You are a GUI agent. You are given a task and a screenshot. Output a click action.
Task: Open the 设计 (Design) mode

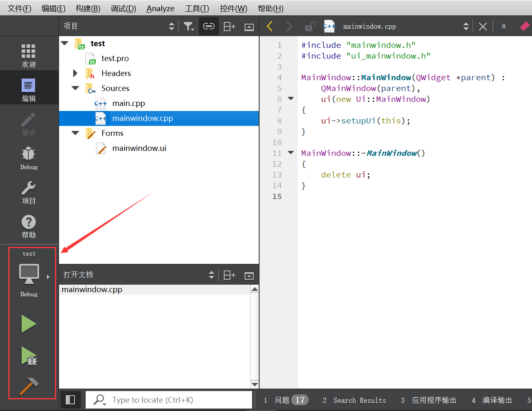click(x=29, y=124)
